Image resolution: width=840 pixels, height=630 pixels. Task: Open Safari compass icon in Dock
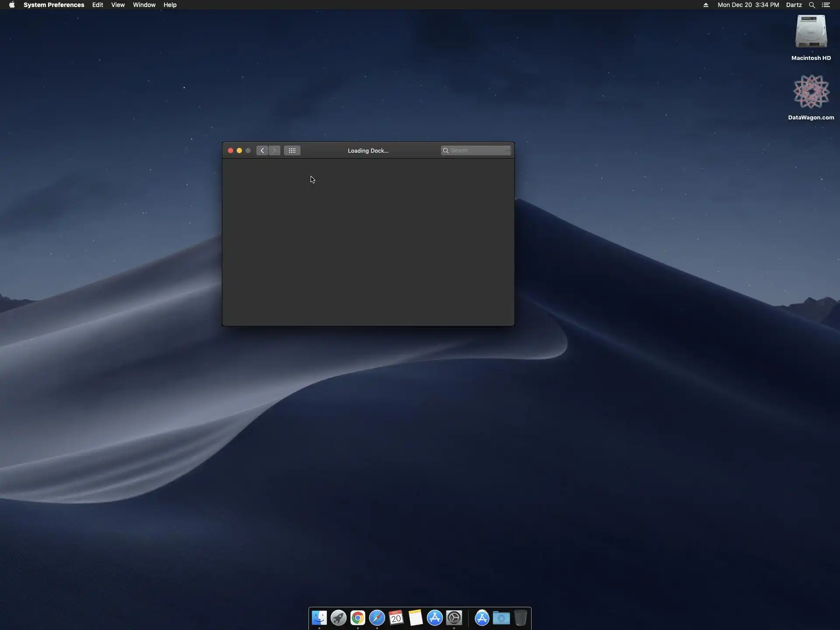377,618
